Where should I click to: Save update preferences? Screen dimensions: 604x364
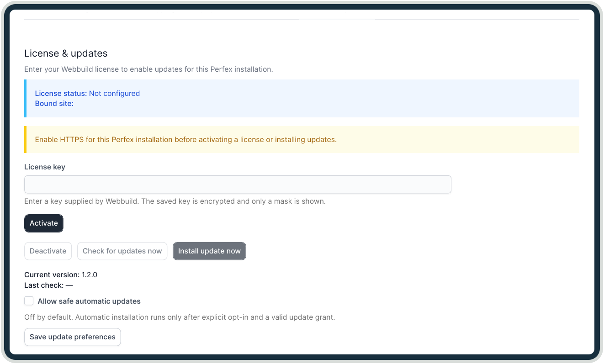point(73,337)
